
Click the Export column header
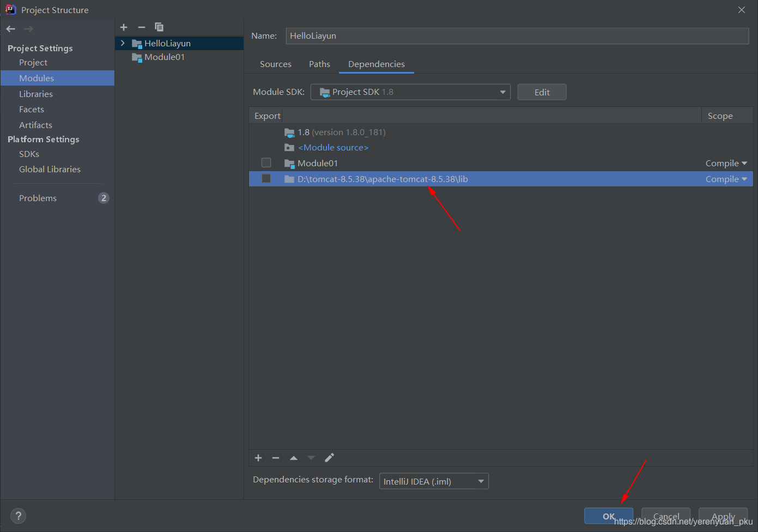pos(267,116)
